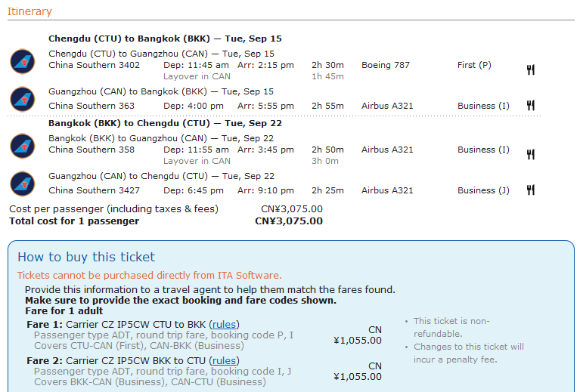
Task: Click Bangkok to Chengdu Sep 22 header
Action: pos(165,123)
